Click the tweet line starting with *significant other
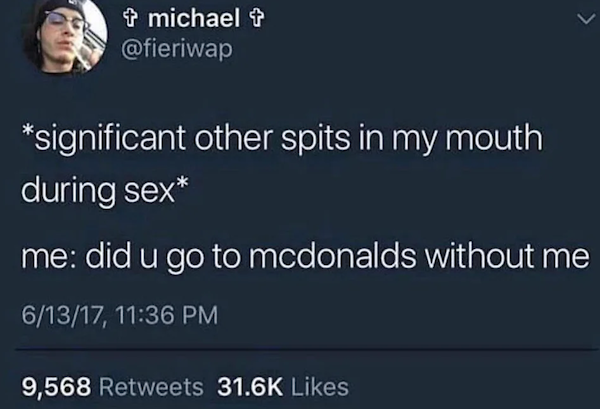Image resolution: width=600 pixels, height=409 pixels. point(282,139)
